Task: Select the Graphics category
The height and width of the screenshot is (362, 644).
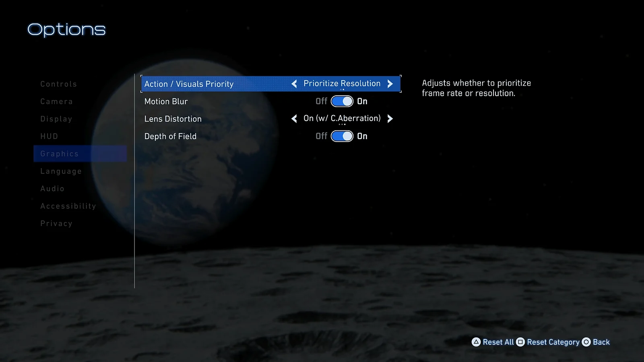Action: 80,154
